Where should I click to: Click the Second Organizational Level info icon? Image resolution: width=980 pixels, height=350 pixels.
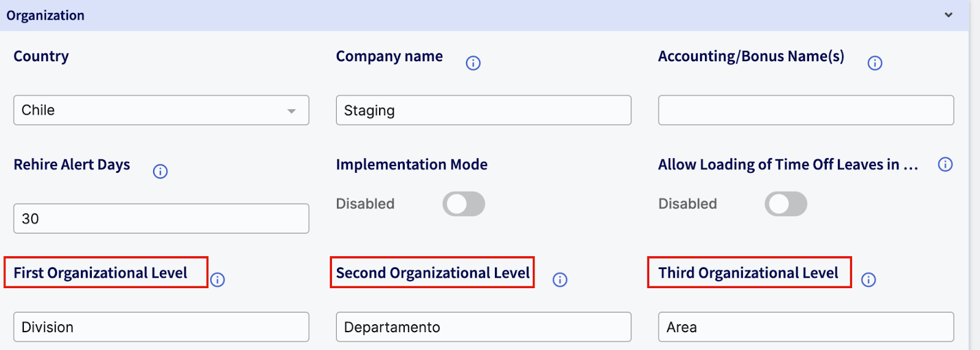[x=560, y=280]
